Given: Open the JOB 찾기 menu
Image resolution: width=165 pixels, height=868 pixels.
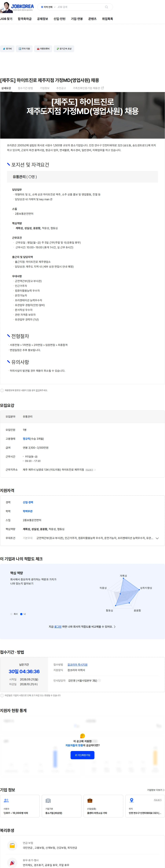Looking at the screenshot, I should coord(6,19).
